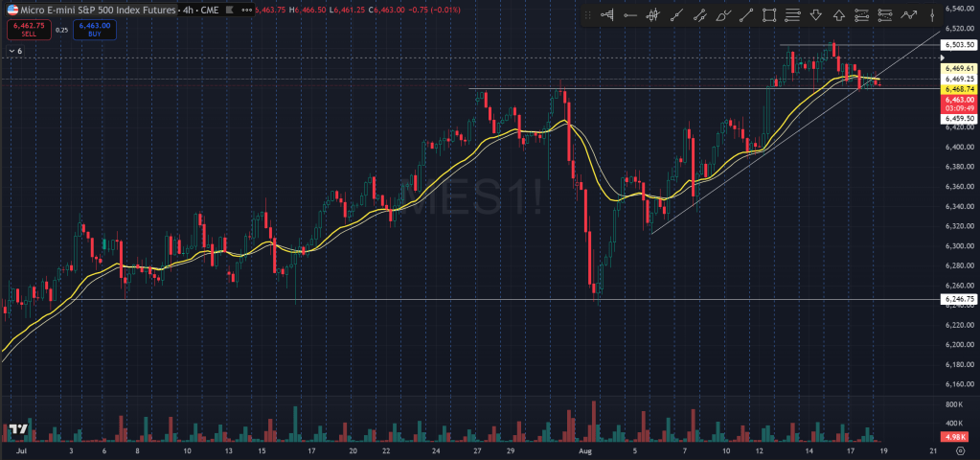The width and height of the screenshot is (980, 460).
Task: Choose the arrow down marker tool
Action: 815,15
